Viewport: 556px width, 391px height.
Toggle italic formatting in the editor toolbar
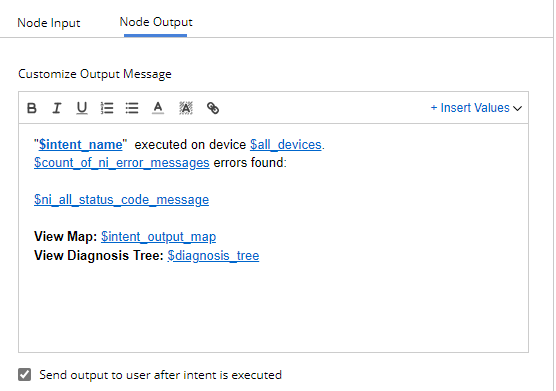(57, 108)
